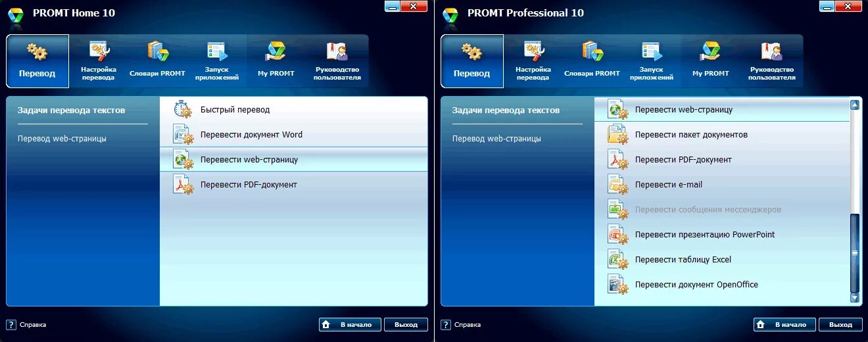This screenshot has height=342, width=868.
Task: Click scrollbar up arrow in Professional window
Action: tap(855, 105)
